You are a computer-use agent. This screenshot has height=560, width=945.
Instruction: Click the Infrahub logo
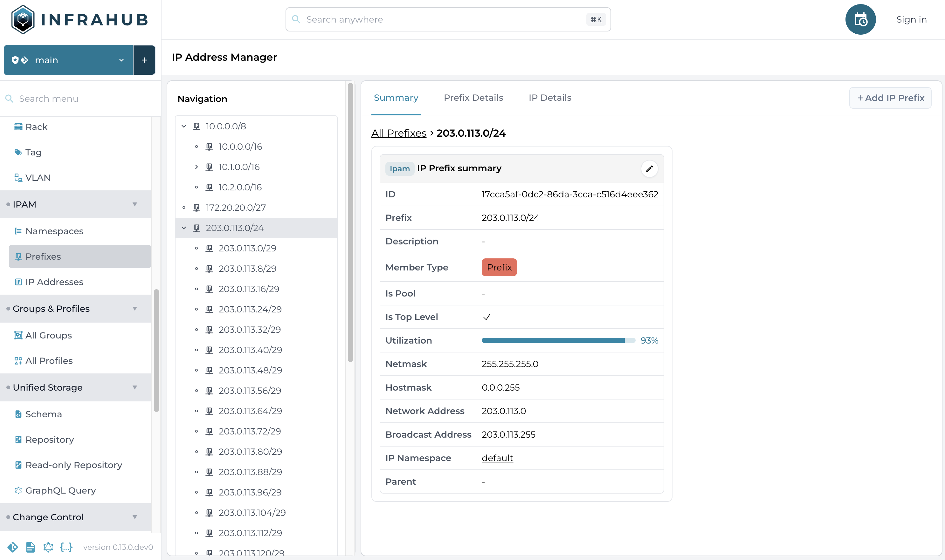[79, 20]
